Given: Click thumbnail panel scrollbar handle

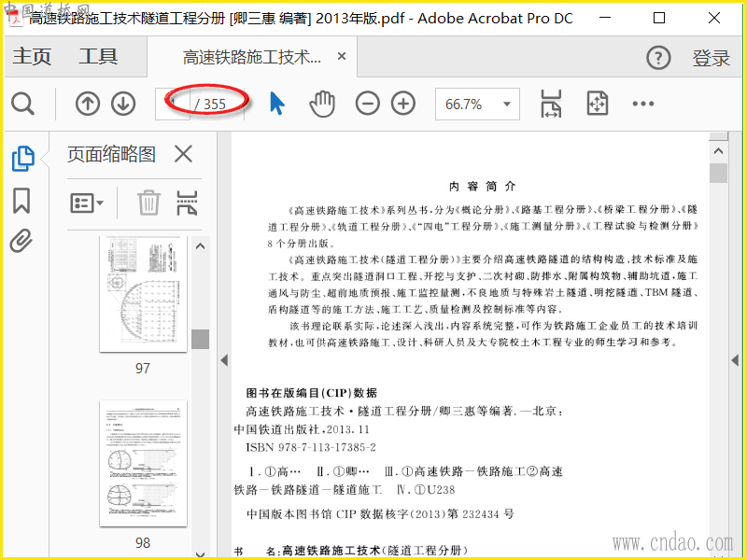Looking at the screenshot, I should 200,340.
